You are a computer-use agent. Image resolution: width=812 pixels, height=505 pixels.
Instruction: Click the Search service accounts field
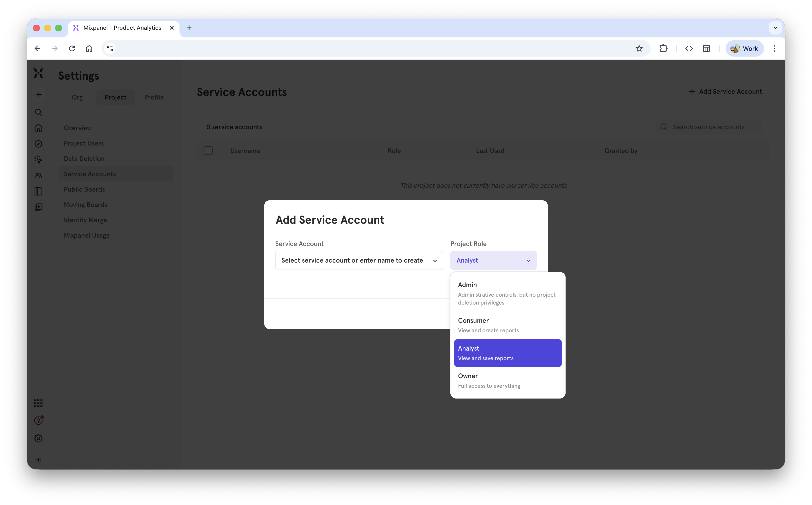708,127
